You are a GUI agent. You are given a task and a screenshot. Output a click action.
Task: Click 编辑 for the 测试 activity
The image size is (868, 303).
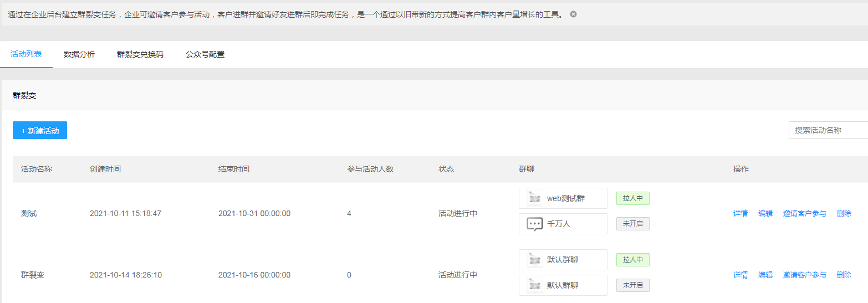(765, 213)
